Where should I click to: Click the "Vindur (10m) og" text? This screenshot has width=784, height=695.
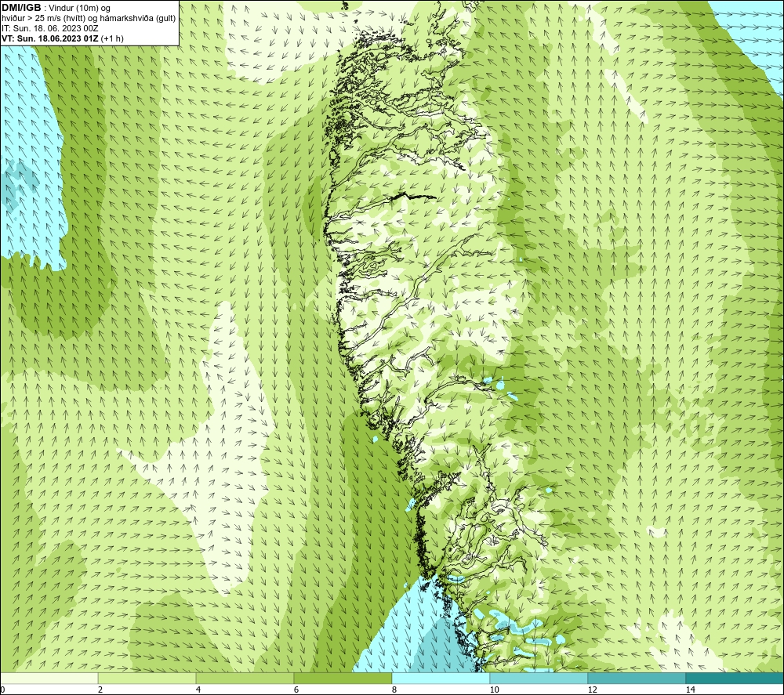point(80,9)
